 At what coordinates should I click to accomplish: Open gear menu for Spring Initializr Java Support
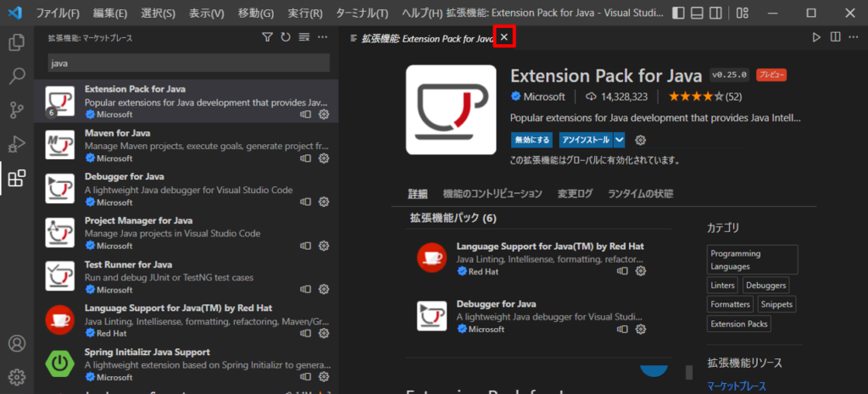pos(324,377)
